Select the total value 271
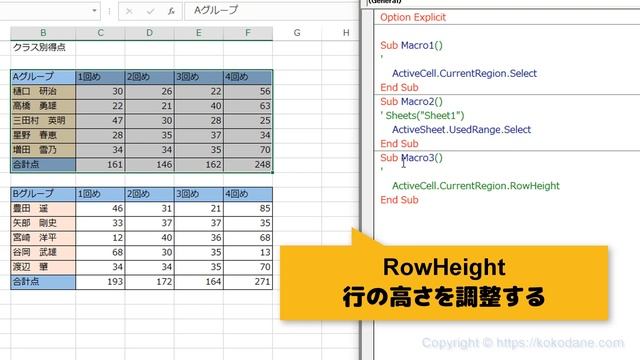 pyautogui.click(x=248, y=282)
